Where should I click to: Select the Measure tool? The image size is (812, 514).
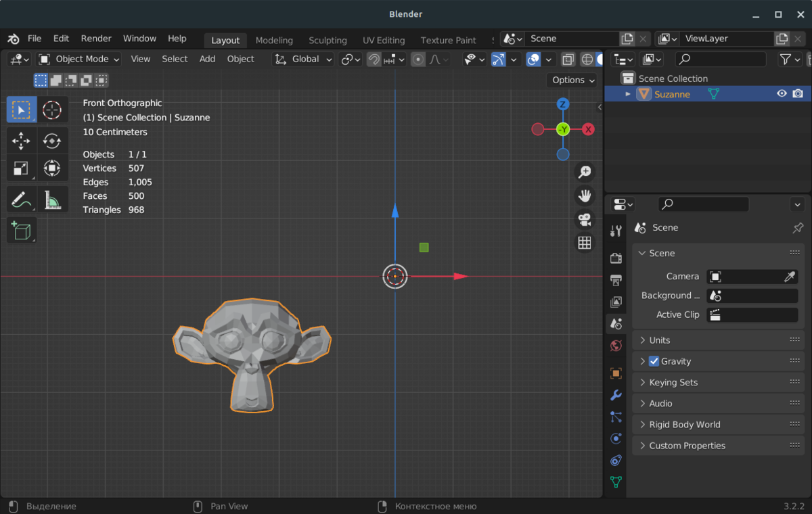point(52,199)
